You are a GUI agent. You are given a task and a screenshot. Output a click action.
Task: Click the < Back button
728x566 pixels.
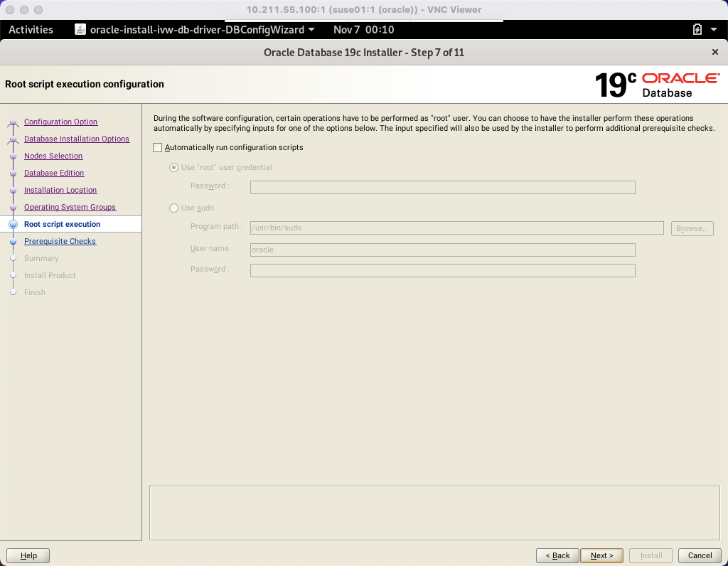pos(557,556)
